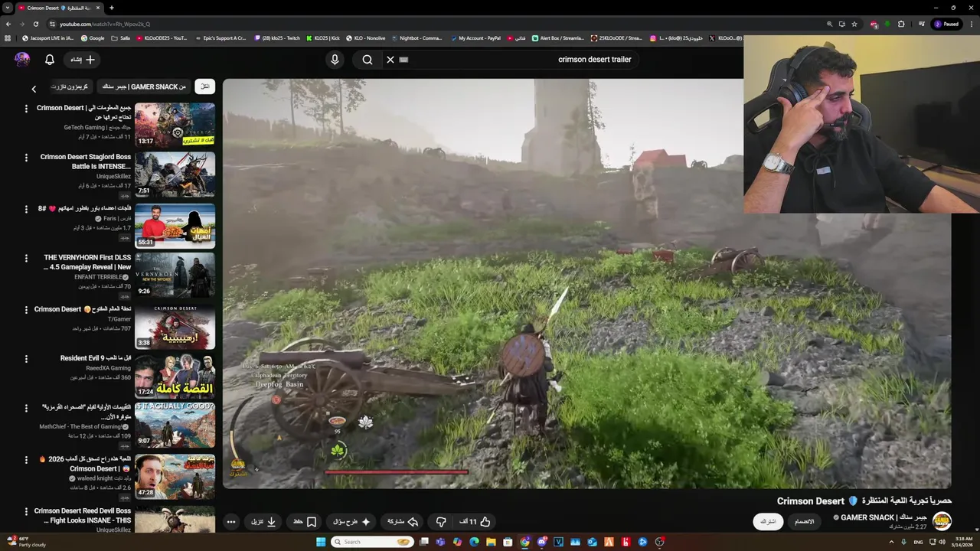The image size is (980, 551).
Task: Open a new Chrome tab
Action: tap(111, 8)
